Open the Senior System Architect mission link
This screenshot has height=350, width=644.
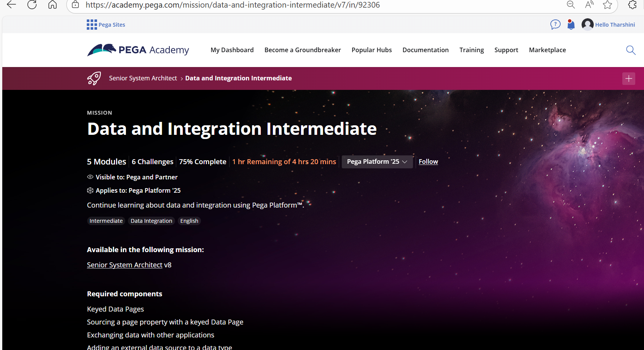(x=124, y=265)
